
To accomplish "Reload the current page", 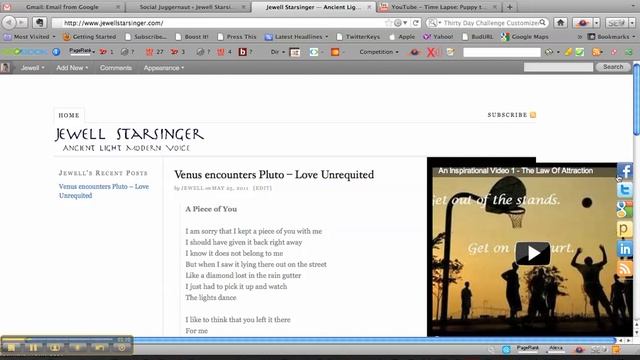I will click(x=416, y=23).
